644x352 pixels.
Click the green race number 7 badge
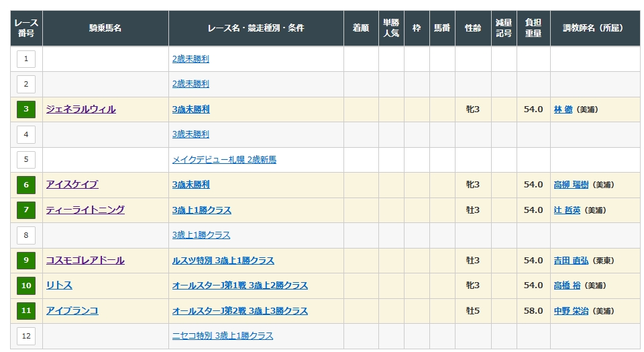26,210
